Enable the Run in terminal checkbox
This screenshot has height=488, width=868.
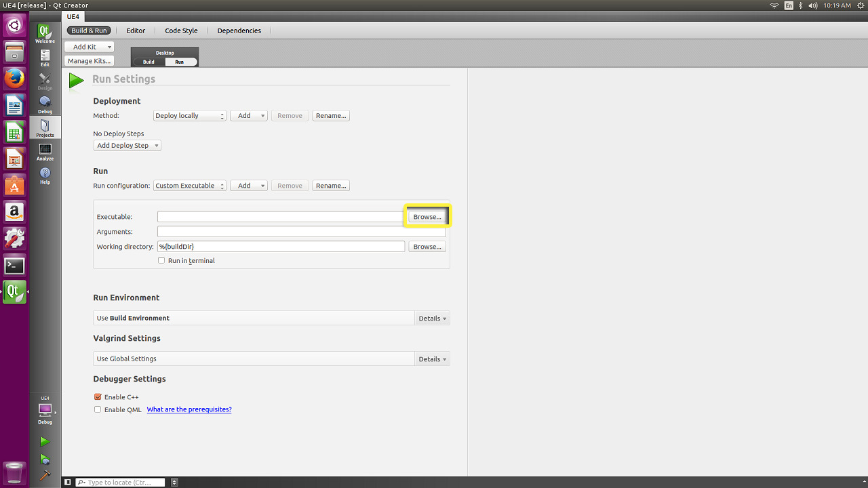click(x=161, y=260)
